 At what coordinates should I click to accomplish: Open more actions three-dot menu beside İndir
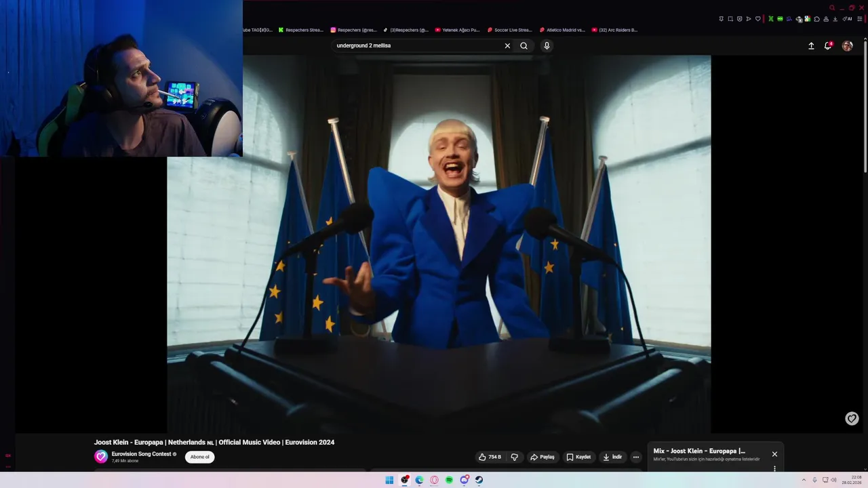(x=636, y=457)
